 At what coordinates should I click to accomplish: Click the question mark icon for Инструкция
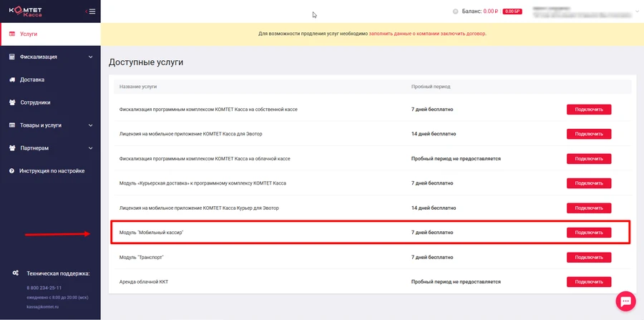pos(12,171)
